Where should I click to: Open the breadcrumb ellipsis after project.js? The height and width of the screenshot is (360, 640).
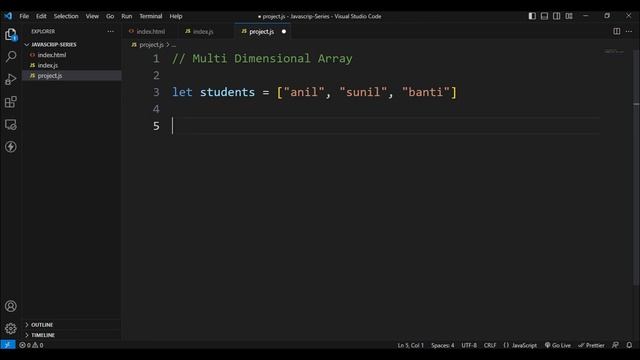tap(174, 45)
